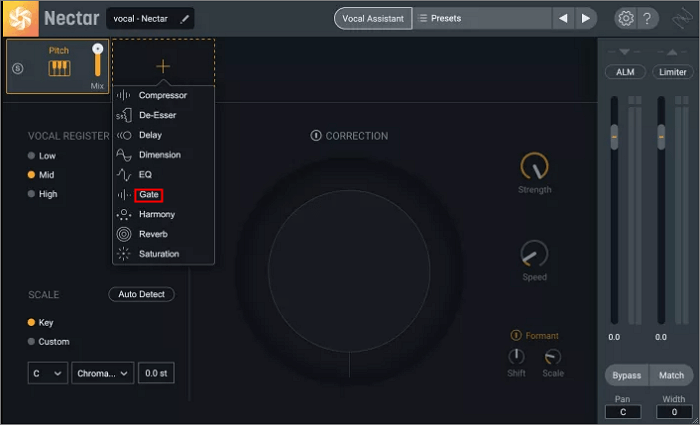Viewport: 700px width, 425px height.
Task: Open the Presets list
Action: [480, 18]
